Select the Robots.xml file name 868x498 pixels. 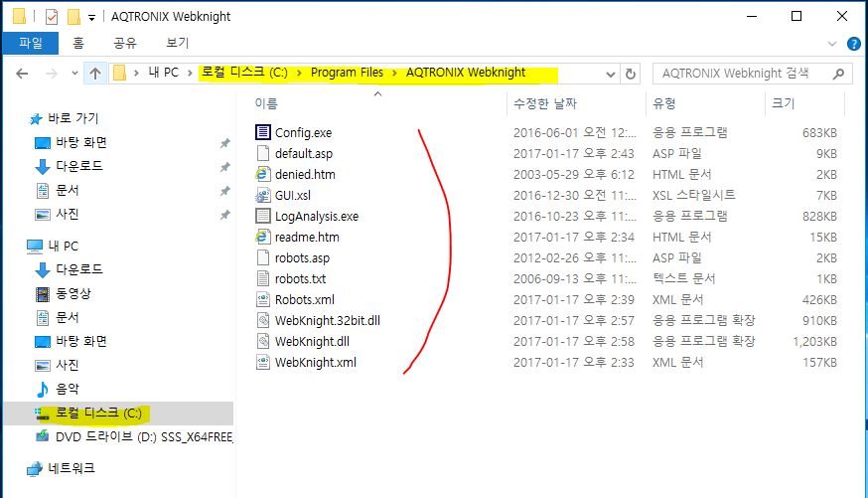point(305,299)
